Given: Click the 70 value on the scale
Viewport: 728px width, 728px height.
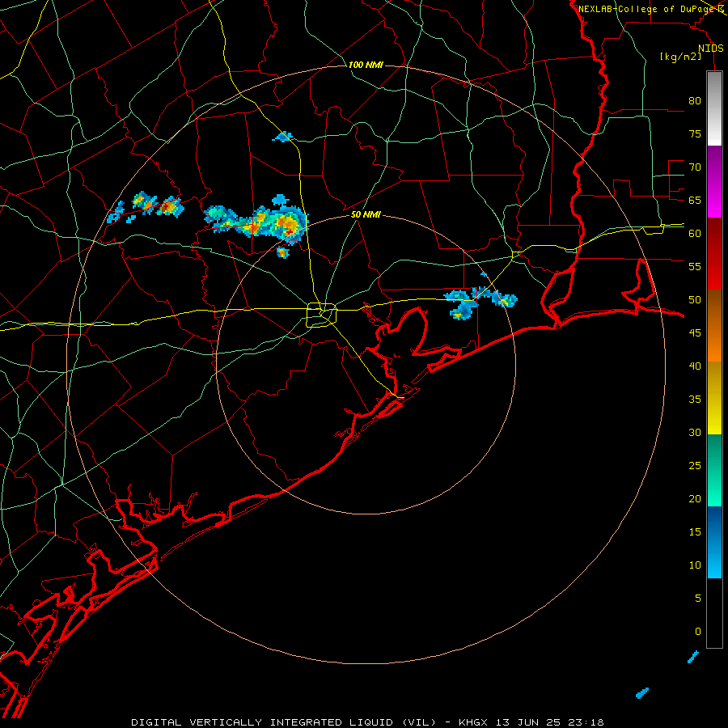Looking at the screenshot, I should point(695,167).
